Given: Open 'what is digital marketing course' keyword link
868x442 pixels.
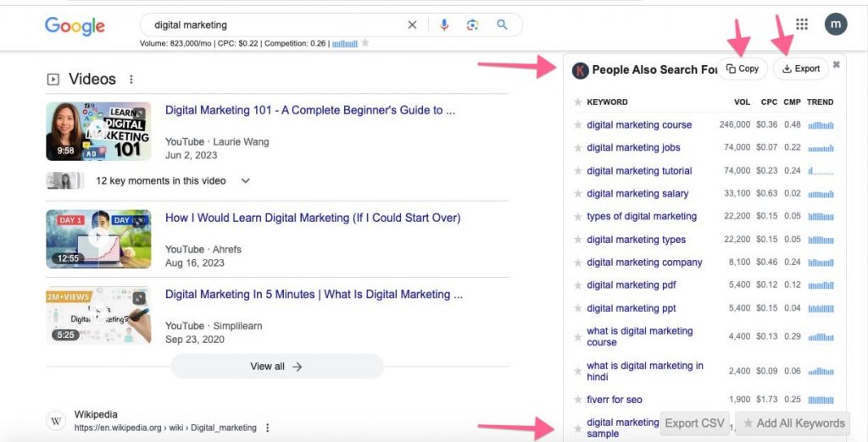Looking at the screenshot, I should coord(640,336).
